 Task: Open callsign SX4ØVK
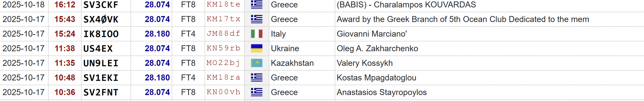(101, 19)
